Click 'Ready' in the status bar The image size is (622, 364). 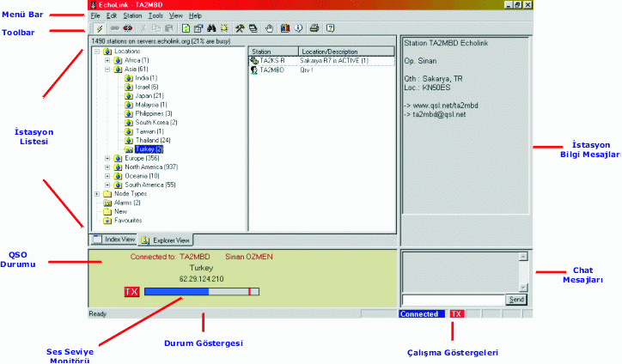click(x=98, y=314)
